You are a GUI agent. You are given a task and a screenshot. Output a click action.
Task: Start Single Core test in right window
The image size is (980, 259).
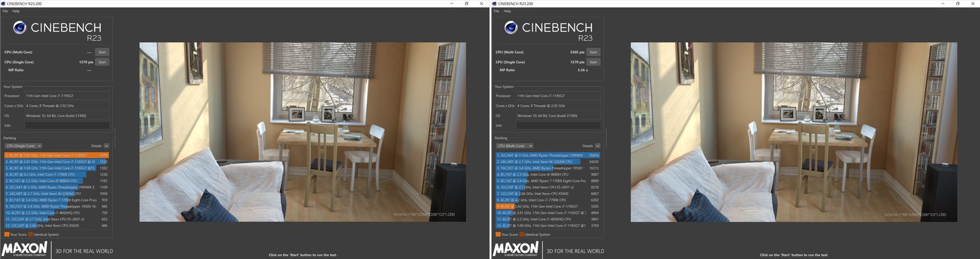pyautogui.click(x=593, y=62)
